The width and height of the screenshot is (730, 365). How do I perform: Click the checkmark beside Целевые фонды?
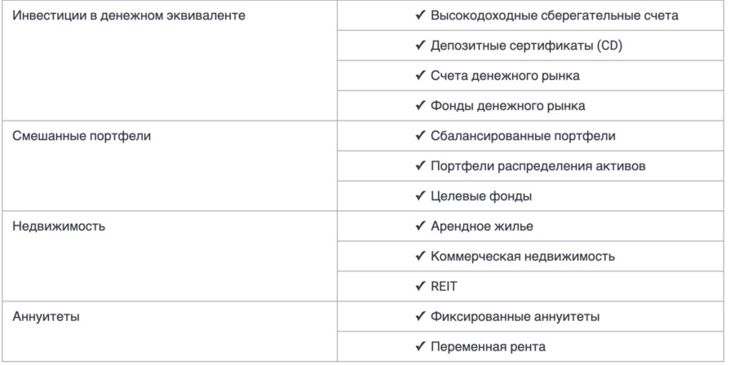tap(420, 196)
